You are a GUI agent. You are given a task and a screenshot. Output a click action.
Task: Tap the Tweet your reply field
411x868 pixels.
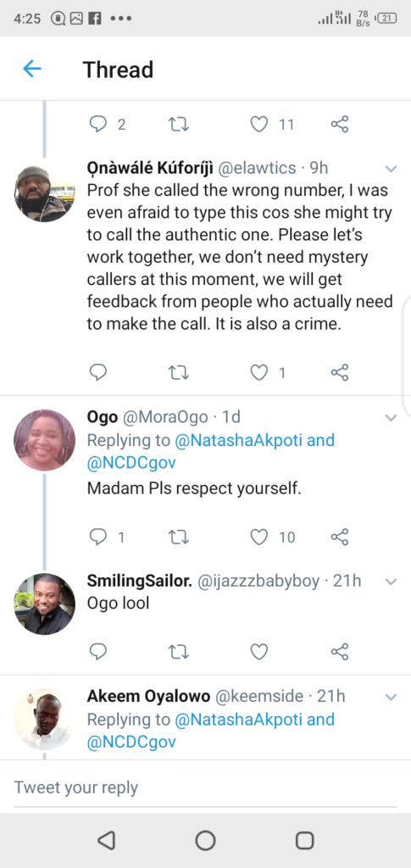click(205, 787)
